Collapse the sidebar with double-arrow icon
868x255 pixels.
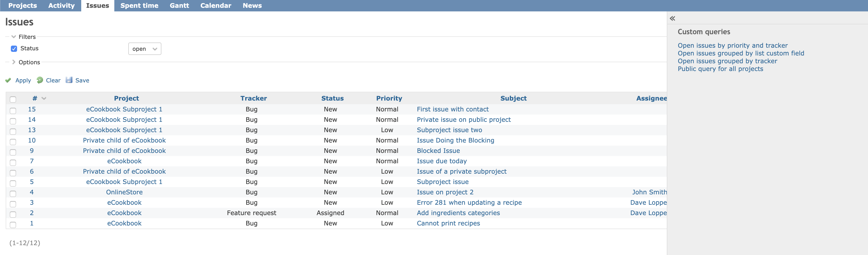point(672,19)
